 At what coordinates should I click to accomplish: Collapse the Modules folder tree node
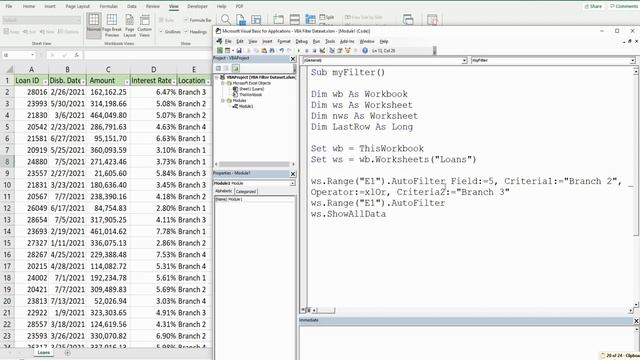pyautogui.click(x=223, y=100)
